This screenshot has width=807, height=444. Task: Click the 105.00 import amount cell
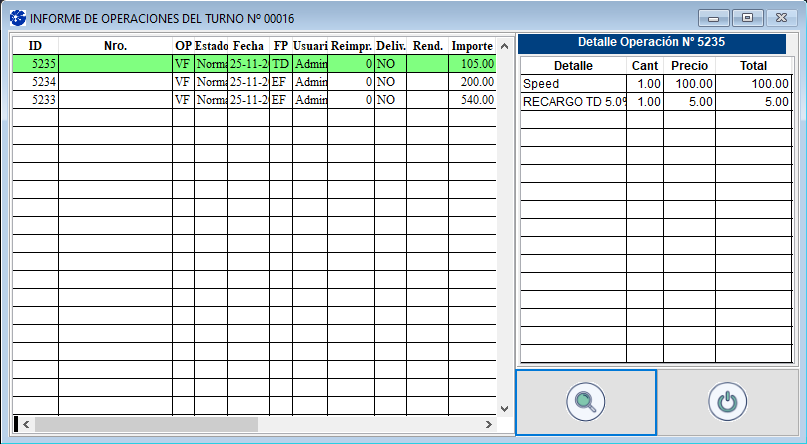click(471, 64)
